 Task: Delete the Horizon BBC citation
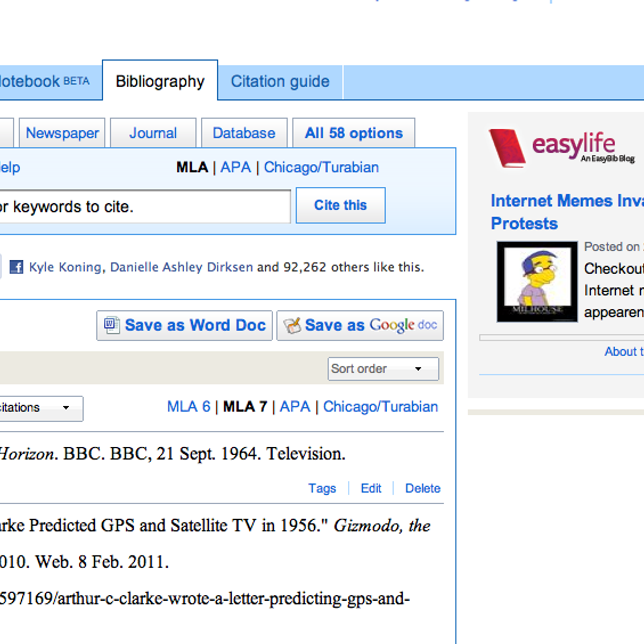point(423,488)
